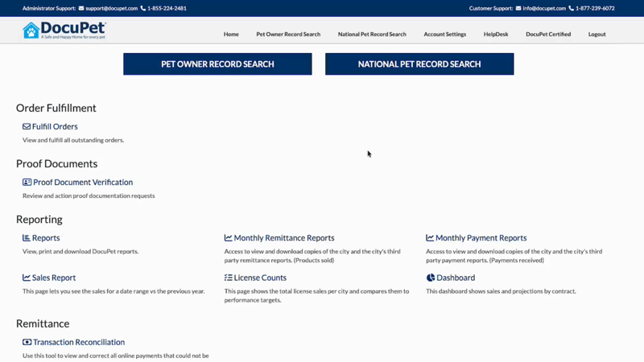Open Monthly Payment Reports link
This screenshot has height=362, width=644.
[481, 237]
